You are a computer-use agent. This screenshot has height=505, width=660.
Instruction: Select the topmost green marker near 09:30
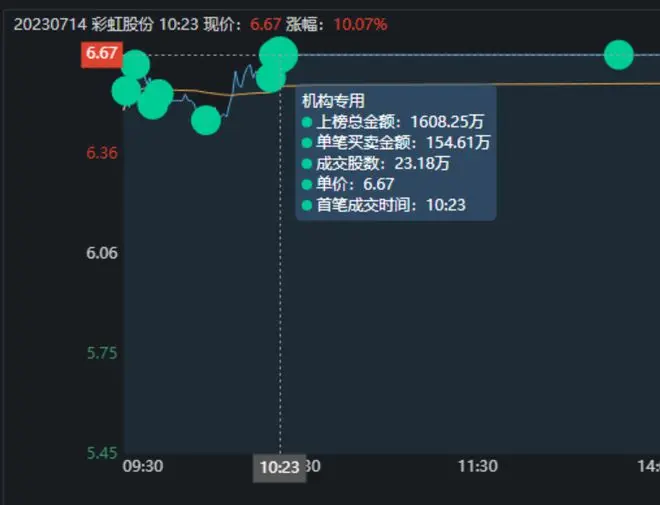pos(134,66)
